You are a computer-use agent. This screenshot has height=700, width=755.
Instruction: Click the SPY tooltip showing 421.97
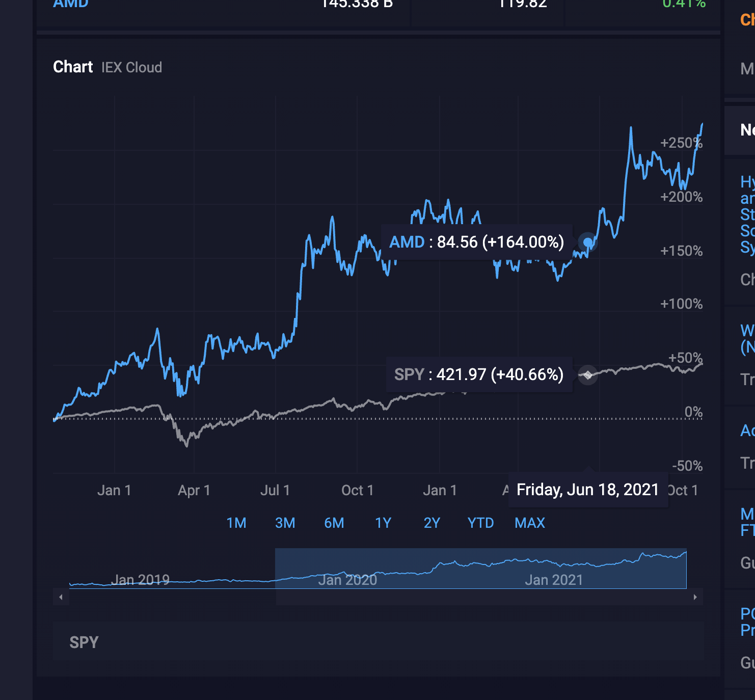[478, 375]
